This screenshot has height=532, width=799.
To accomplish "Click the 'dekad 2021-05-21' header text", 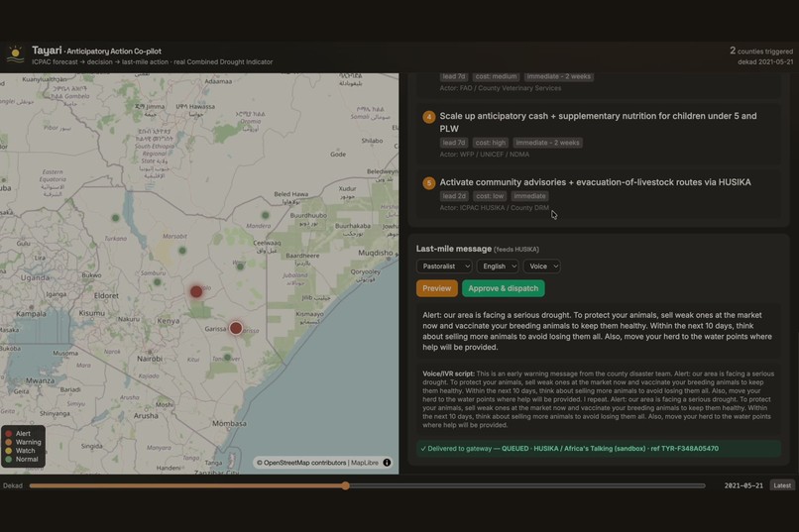I will click(x=765, y=62).
